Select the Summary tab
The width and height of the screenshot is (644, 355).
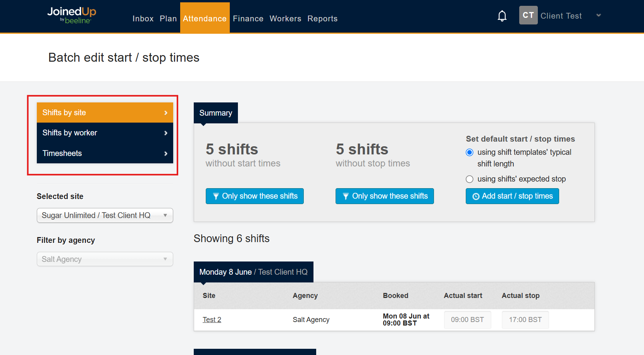tap(216, 113)
